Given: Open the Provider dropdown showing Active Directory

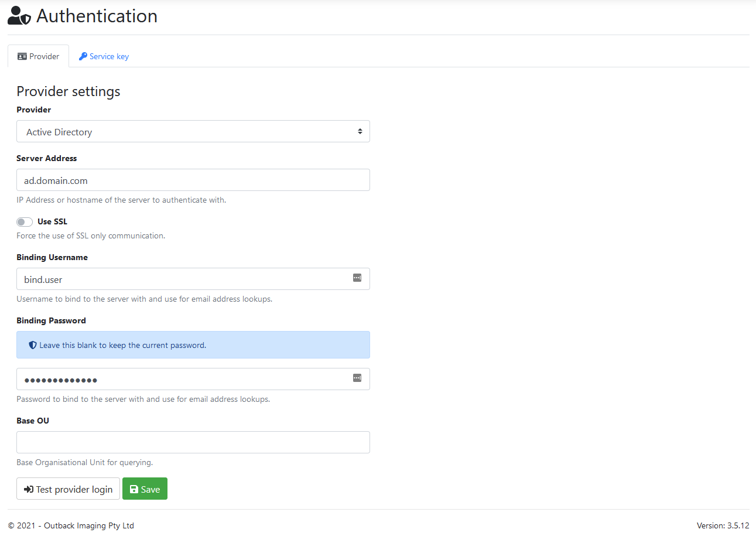Looking at the screenshot, I should click(x=187, y=132).
